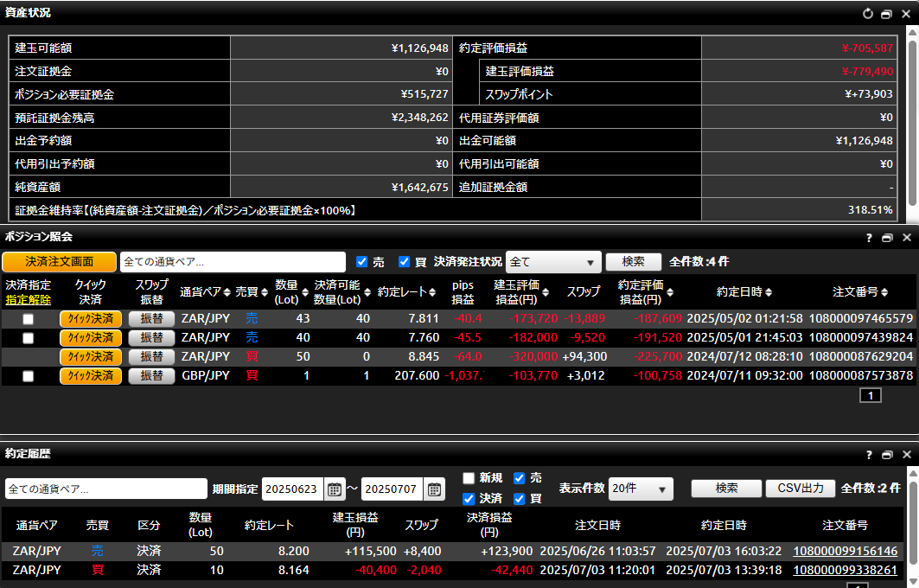Select position order number 108000087629204
Screen dimensions: 919x588
(x=861, y=356)
